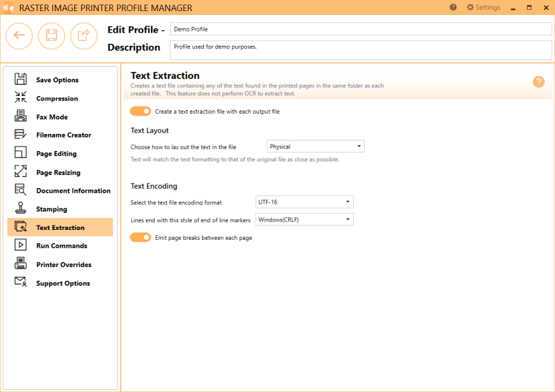
Task: Open help from title bar question mark
Action: tap(453, 7)
